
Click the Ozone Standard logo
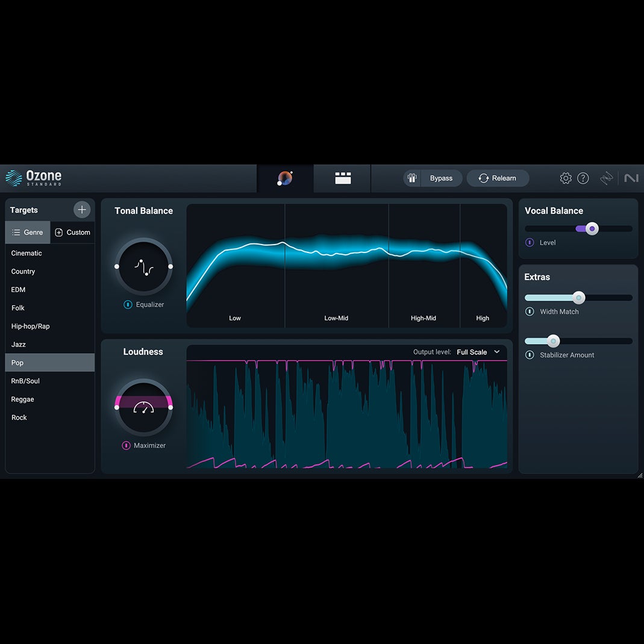(x=34, y=178)
